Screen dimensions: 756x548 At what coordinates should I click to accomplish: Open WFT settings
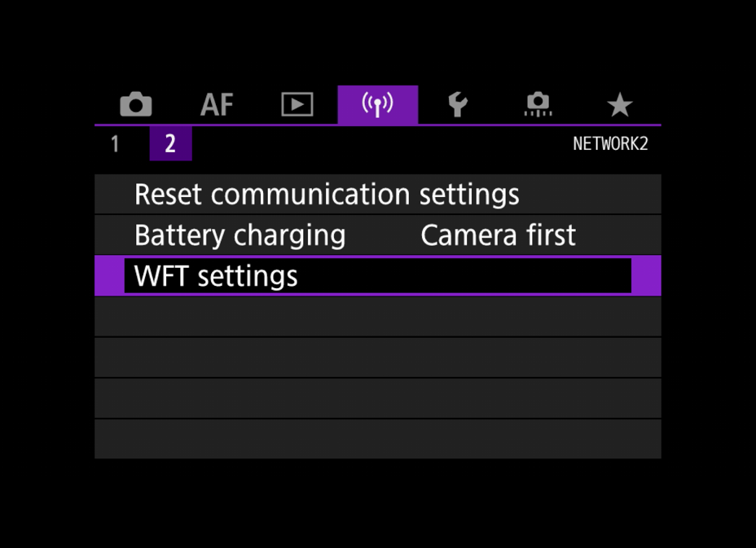click(x=377, y=276)
